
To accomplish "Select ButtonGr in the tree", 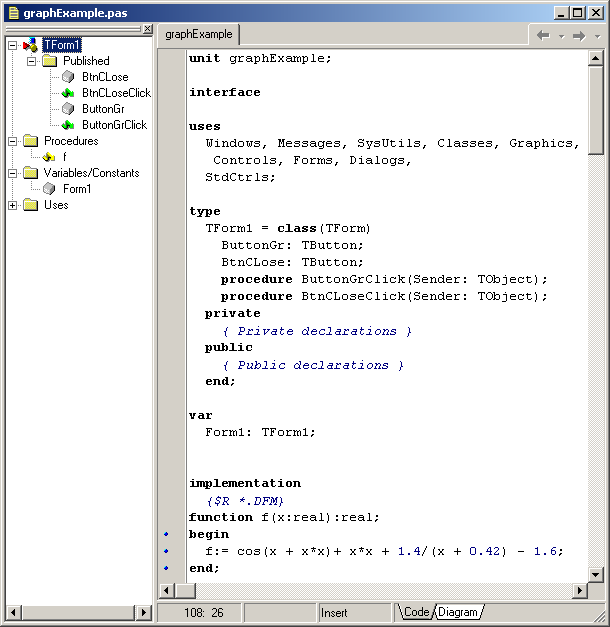I will point(103,109).
